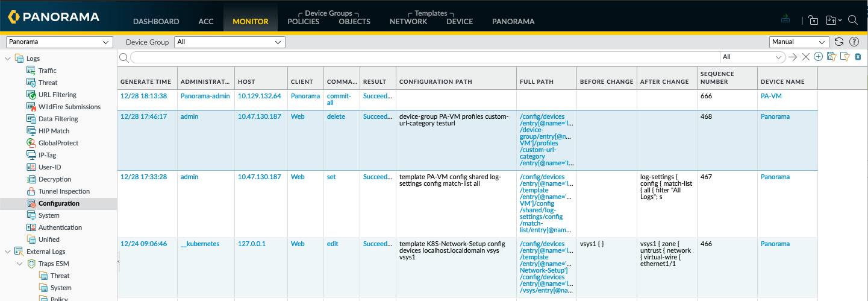Open the Help question mark icon
Screen dimensions: 868x301
pos(854,42)
